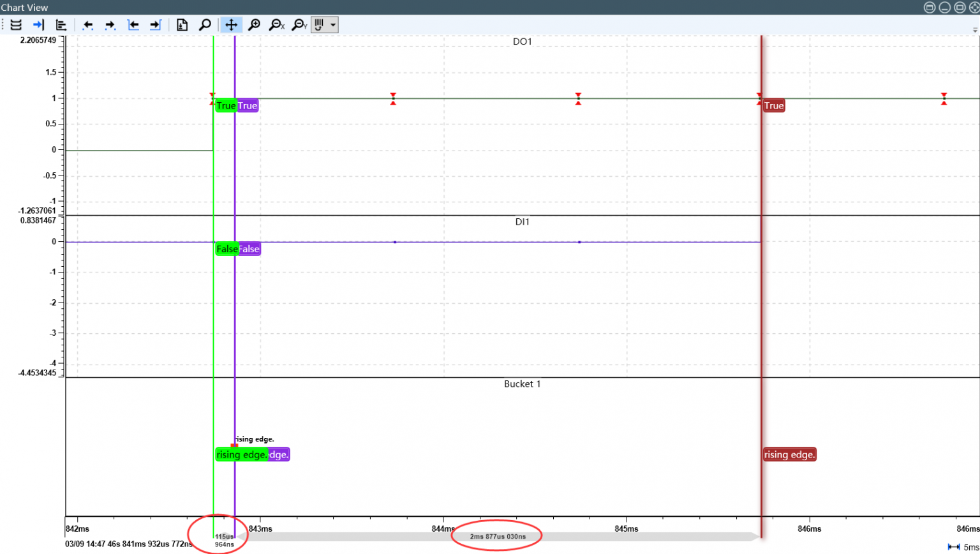Click zoom out X-axis button
The width and height of the screenshot is (980, 554).
[x=277, y=25]
